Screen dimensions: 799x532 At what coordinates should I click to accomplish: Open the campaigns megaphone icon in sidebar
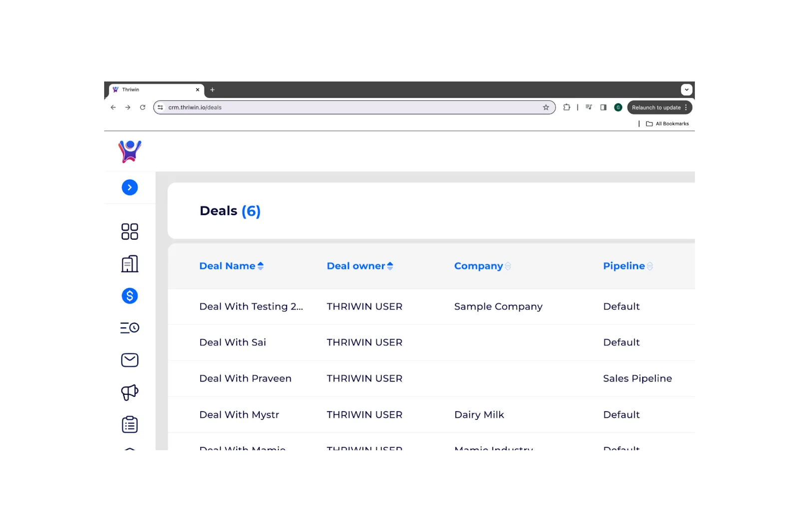point(130,392)
